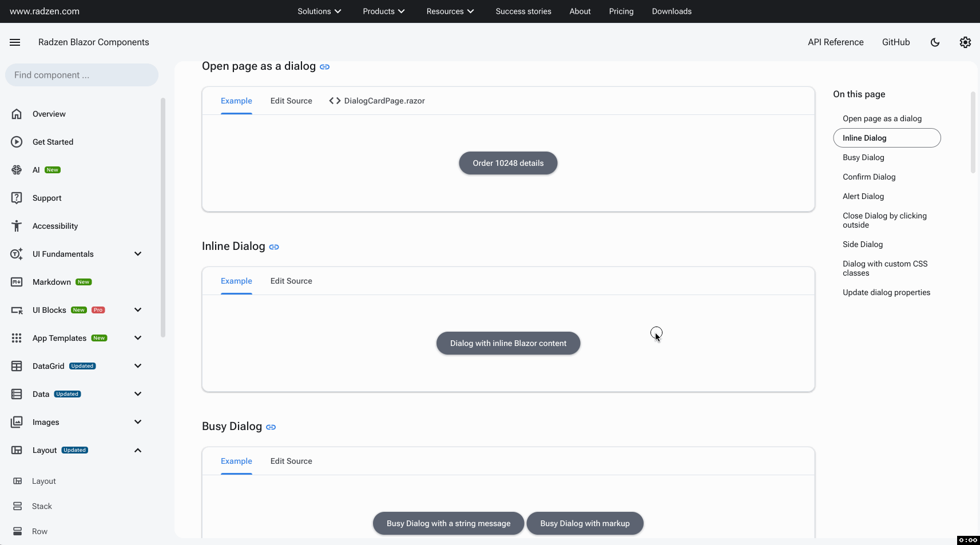Open the hamburger sidebar menu
Screen dimensions: 980x545
tap(15, 42)
